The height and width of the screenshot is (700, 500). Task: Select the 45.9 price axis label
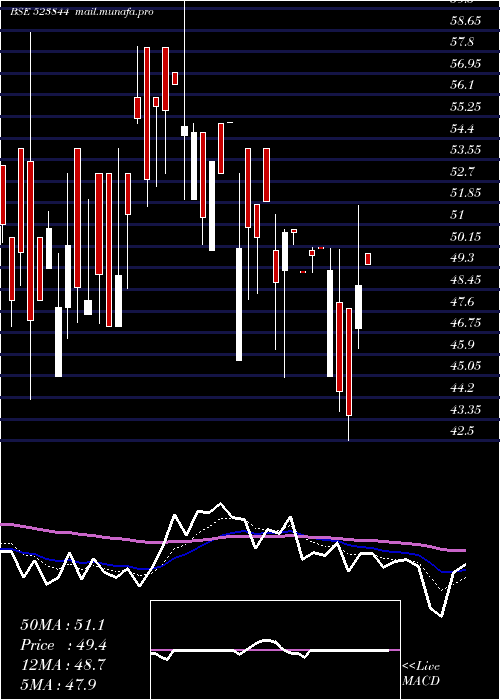461,345
